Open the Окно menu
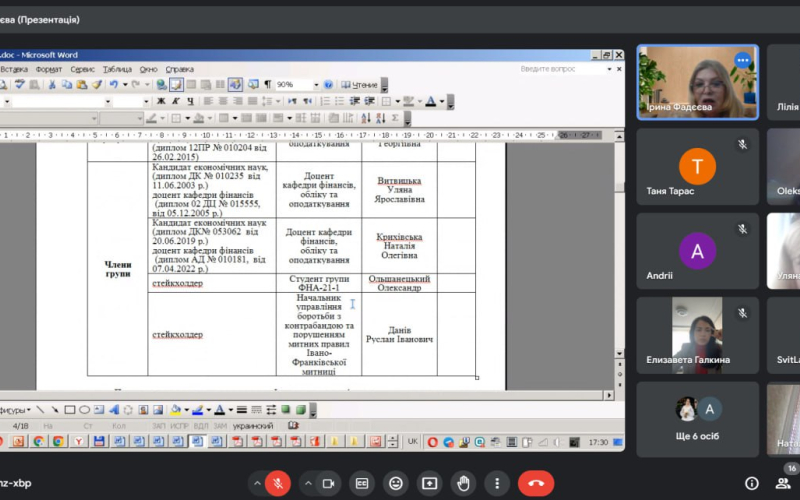 click(x=148, y=69)
